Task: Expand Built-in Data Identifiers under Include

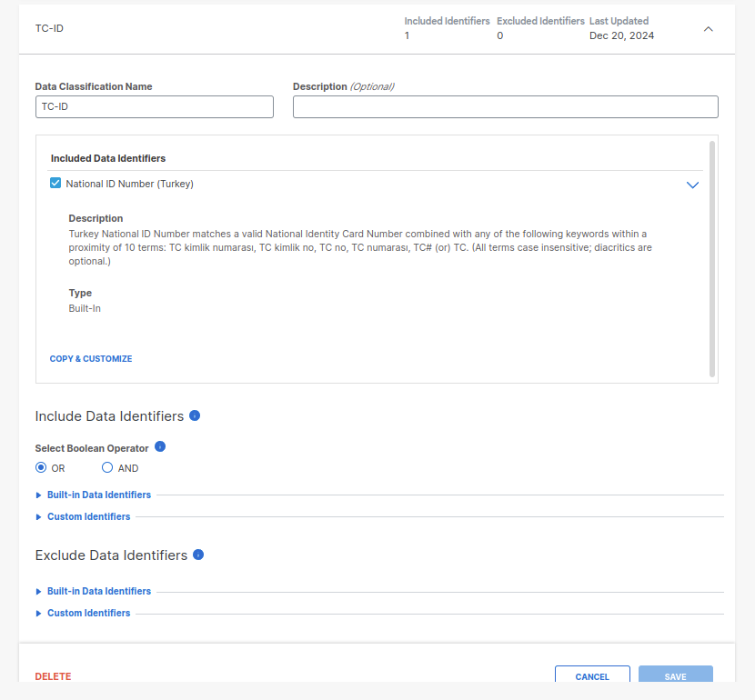Action: [x=98, y=495]
